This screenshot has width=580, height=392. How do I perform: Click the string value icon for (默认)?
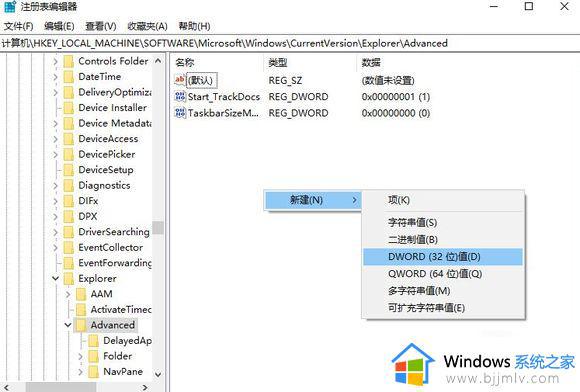tap(180, 80)
